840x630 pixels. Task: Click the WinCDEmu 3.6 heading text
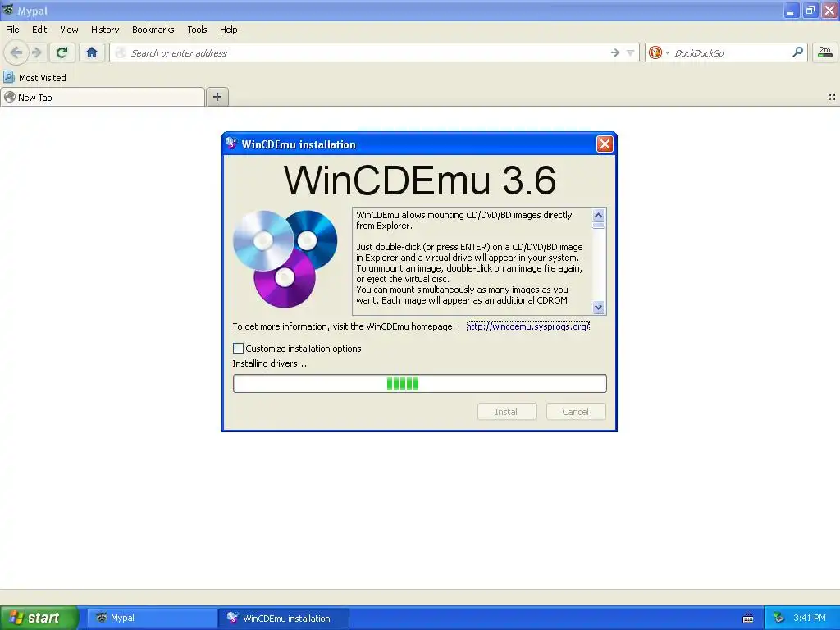coord(419,180)
